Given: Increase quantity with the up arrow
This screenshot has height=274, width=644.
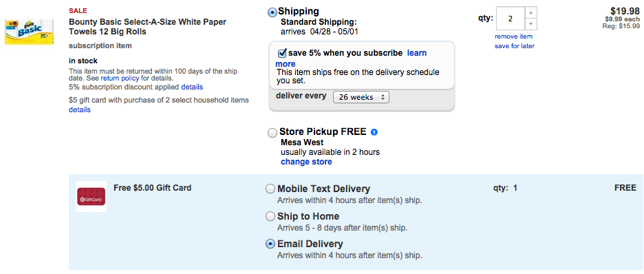Looking at the screenshot, I should click(531, 12).
